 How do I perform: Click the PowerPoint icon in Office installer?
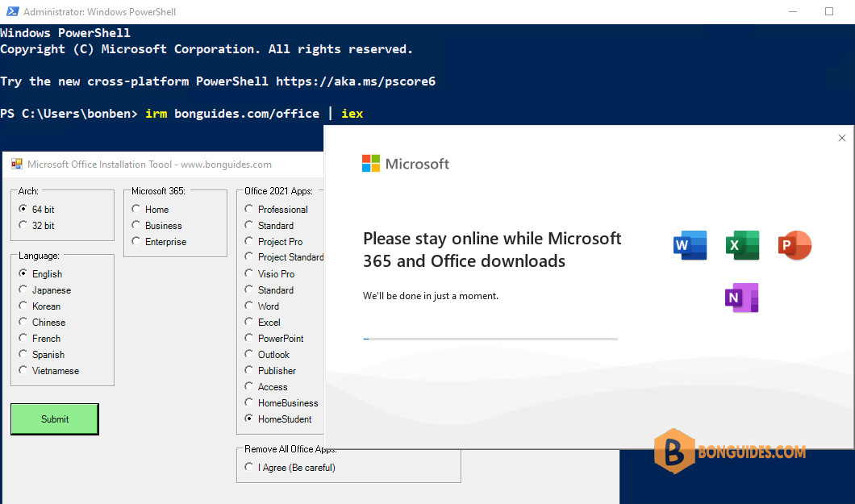pos(795,245)
